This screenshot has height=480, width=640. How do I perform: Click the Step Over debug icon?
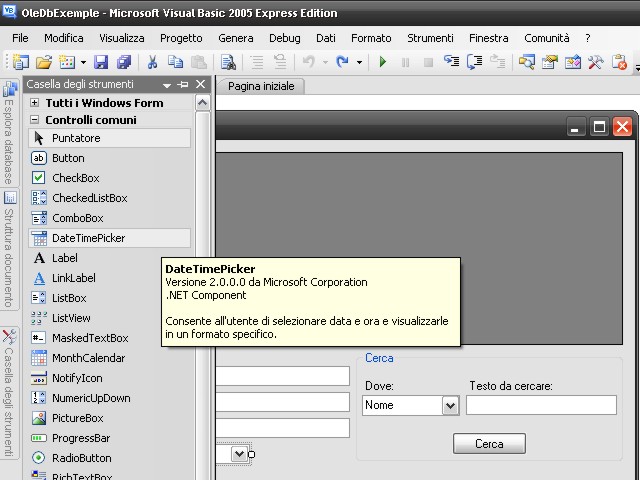pos(474,62)
